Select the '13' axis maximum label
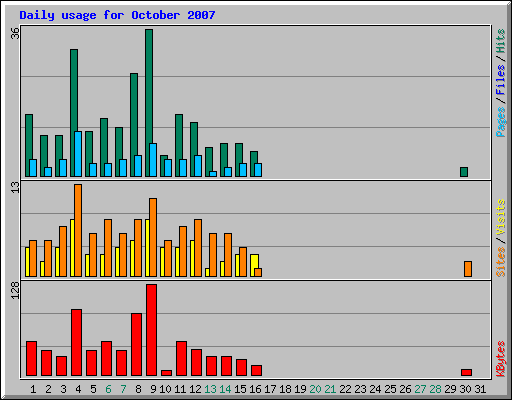512x400 pixels. (x=15, y=187)
